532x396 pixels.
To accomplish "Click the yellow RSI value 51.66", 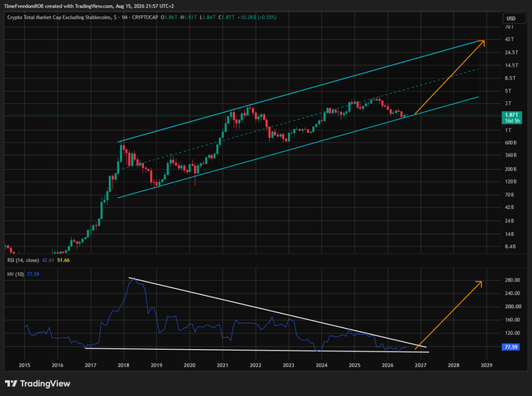I will point(63,261).
